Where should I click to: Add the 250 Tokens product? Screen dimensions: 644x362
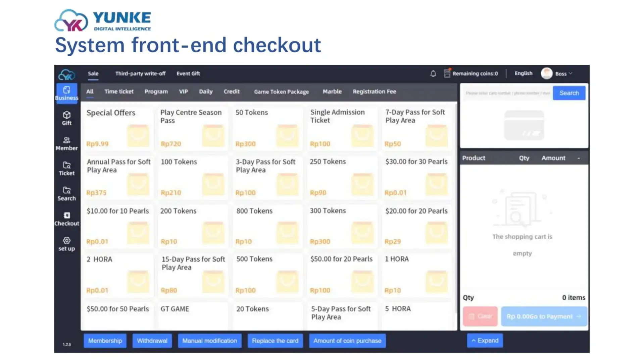pyautogui.click(x=342, y=177)
